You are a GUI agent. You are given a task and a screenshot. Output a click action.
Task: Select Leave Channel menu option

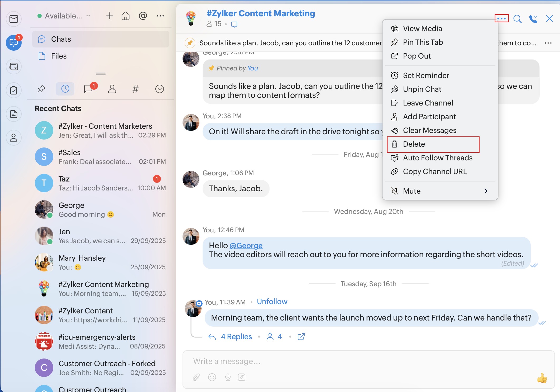[428, 103]
